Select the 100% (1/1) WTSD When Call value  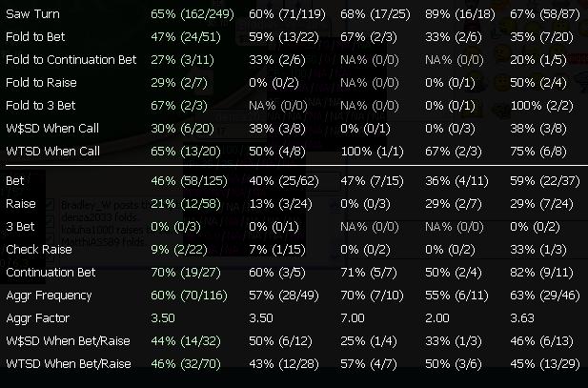point(371,152)
